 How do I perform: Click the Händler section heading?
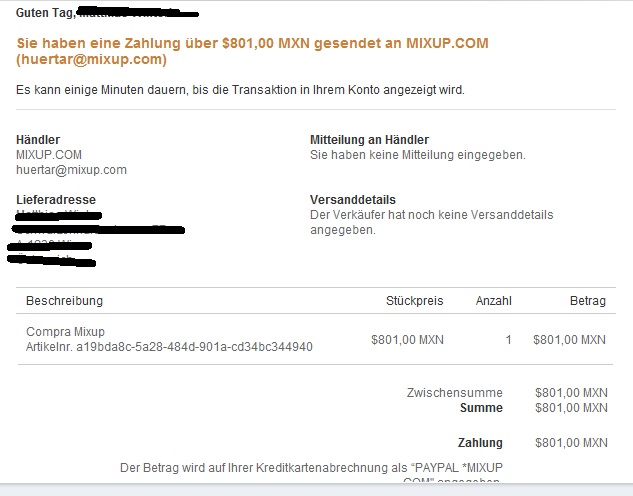(39, 140)
